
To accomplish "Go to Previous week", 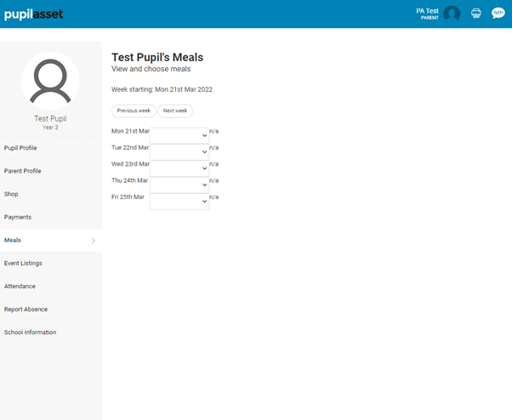I will point(134,111).
